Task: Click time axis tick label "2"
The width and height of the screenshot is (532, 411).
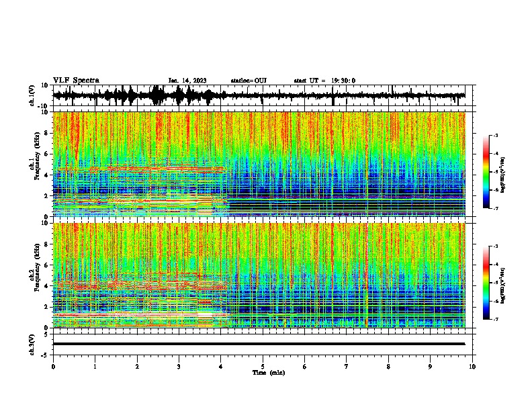Action: click(137, 367)
